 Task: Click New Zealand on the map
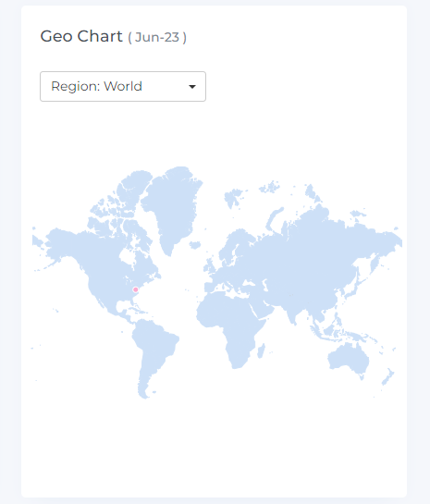tap(387, 376)
